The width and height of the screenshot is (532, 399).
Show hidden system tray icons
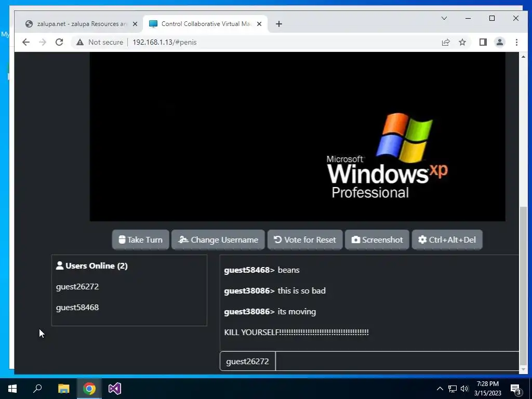pos(440,389)
